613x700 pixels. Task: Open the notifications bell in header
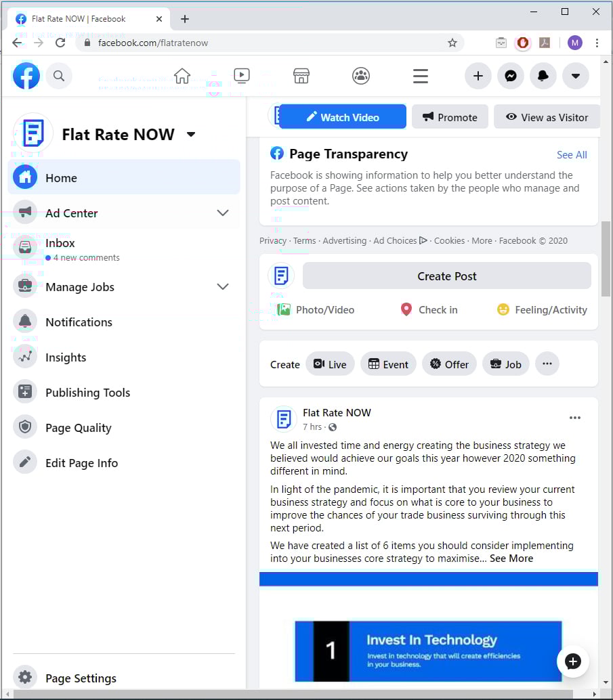click(x=543, y=76)
